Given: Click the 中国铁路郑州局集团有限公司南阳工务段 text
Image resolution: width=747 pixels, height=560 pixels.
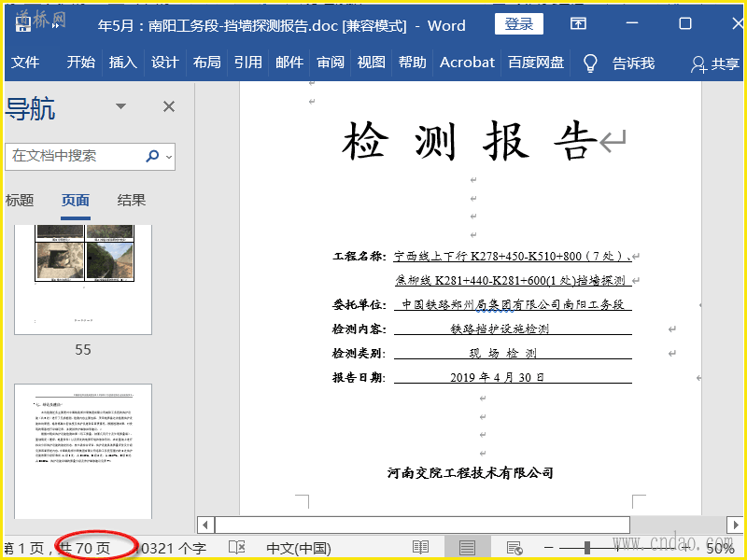Looking at the screenshot, I should (513, 304).
